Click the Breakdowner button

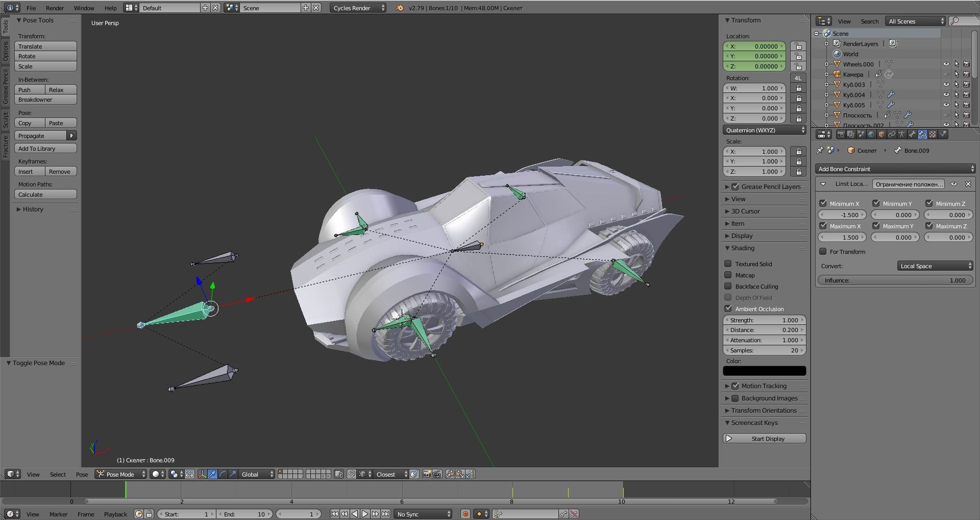tap(45, 100)
